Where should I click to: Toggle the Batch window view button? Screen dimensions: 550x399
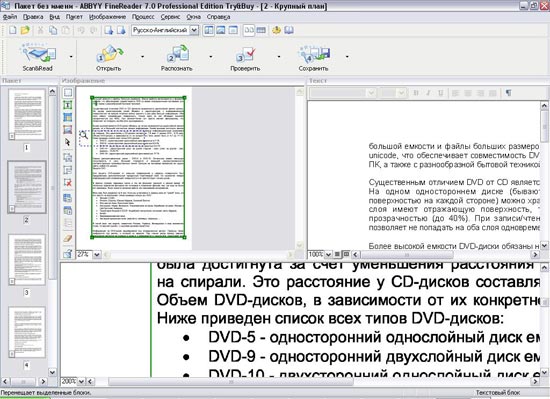209,30
